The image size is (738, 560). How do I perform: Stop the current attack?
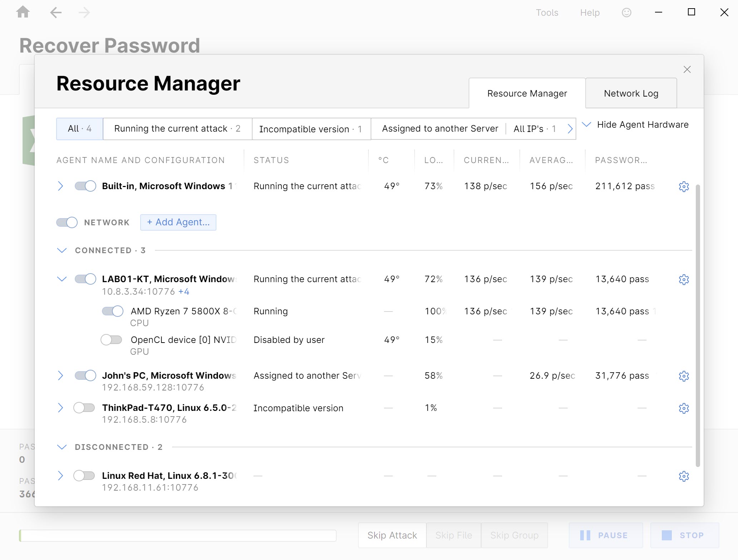[684, 535]
